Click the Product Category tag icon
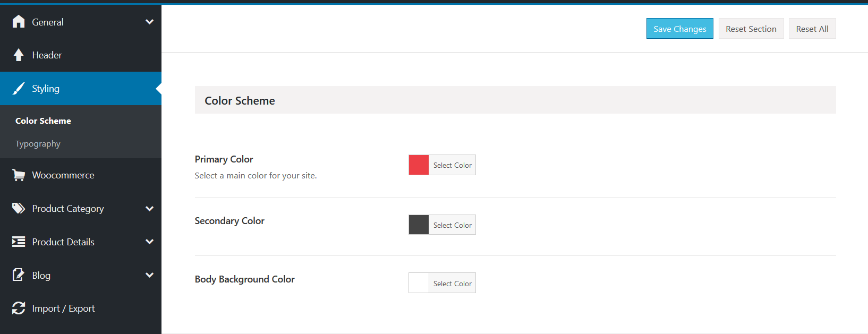The width and height of the screenshot is (868, 334). (x=19, y=209)
